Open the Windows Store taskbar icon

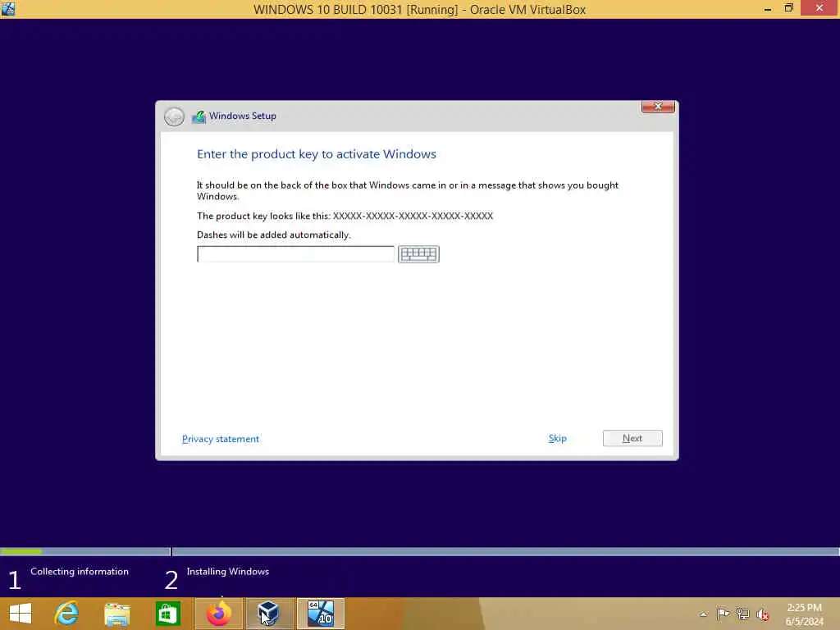[x=167, y=614]
